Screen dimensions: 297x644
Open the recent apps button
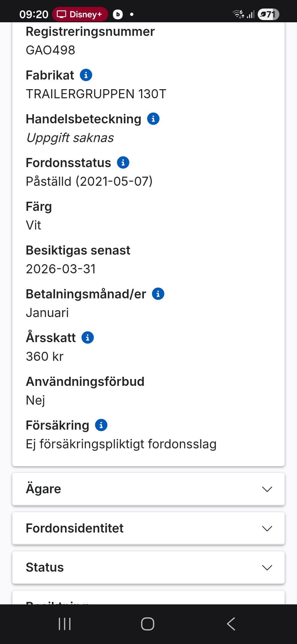(x=65, y=624)
